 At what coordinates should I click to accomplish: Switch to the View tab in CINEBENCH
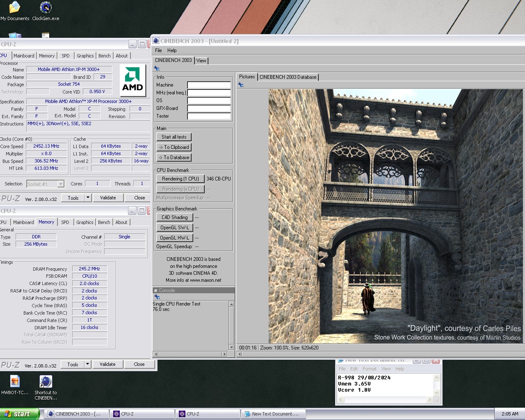click(201, 61)
